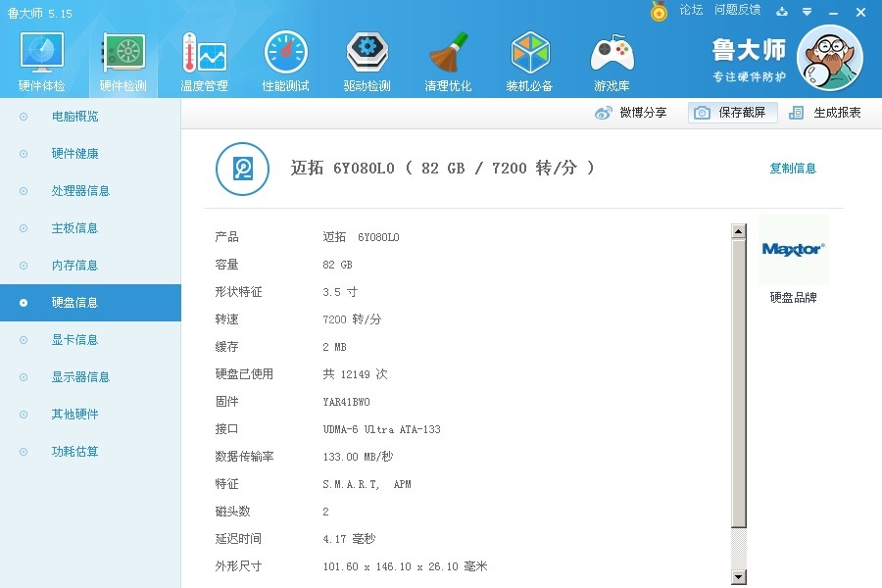The height and width of the screenshot is (588, 882).
Task: Select 内存信息 in the sidebar
Action: click(90, 265)
